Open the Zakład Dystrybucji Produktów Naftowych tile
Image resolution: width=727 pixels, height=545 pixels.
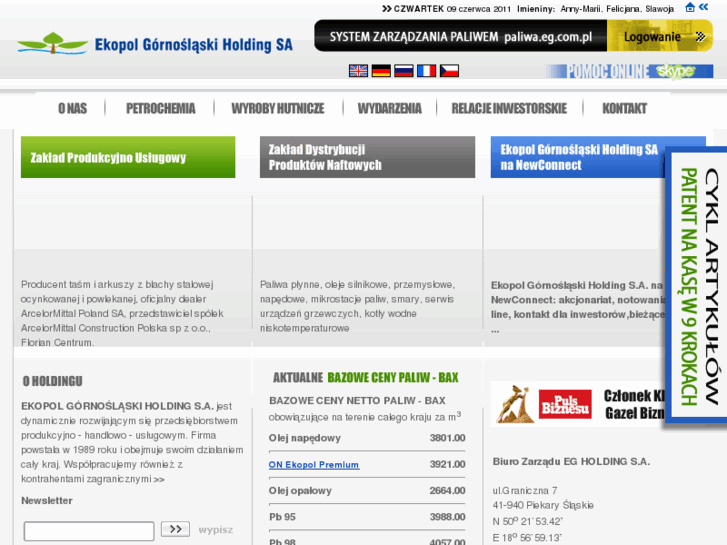coord(367,157)
